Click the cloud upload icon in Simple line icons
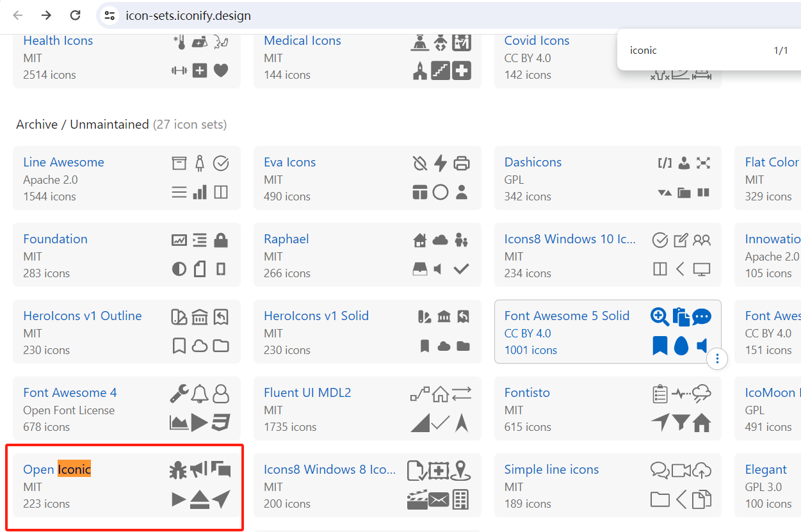Viewport: 801px width, 532px height. tap(702, 471)
